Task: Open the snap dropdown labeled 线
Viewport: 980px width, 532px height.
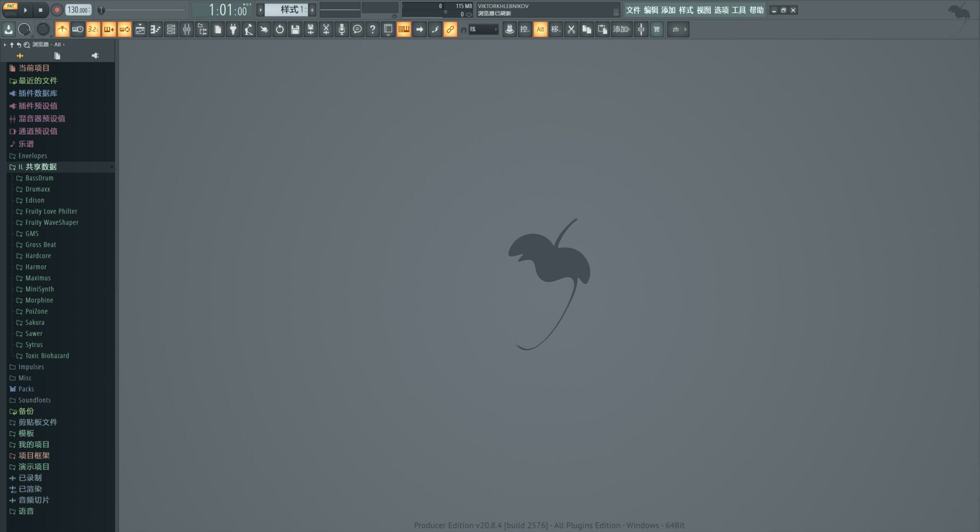Action: coord(483,30)
